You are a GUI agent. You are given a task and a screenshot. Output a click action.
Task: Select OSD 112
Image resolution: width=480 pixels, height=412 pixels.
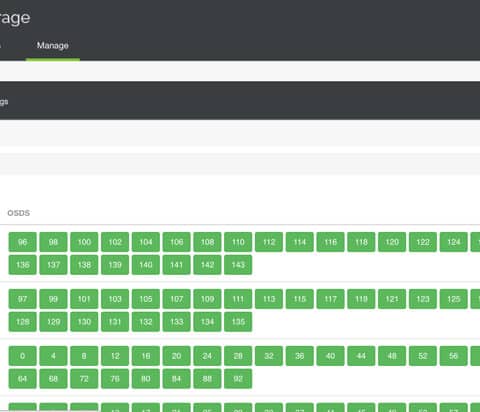[x=269, y=242]
